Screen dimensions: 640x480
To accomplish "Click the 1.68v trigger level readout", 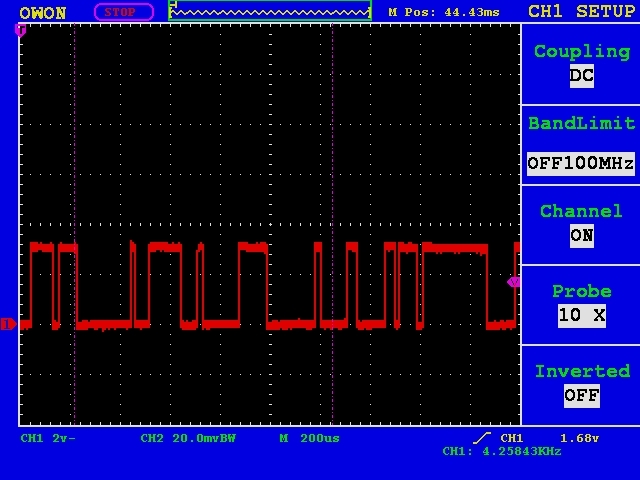I will pyautogui.click(x=579, y=438).
